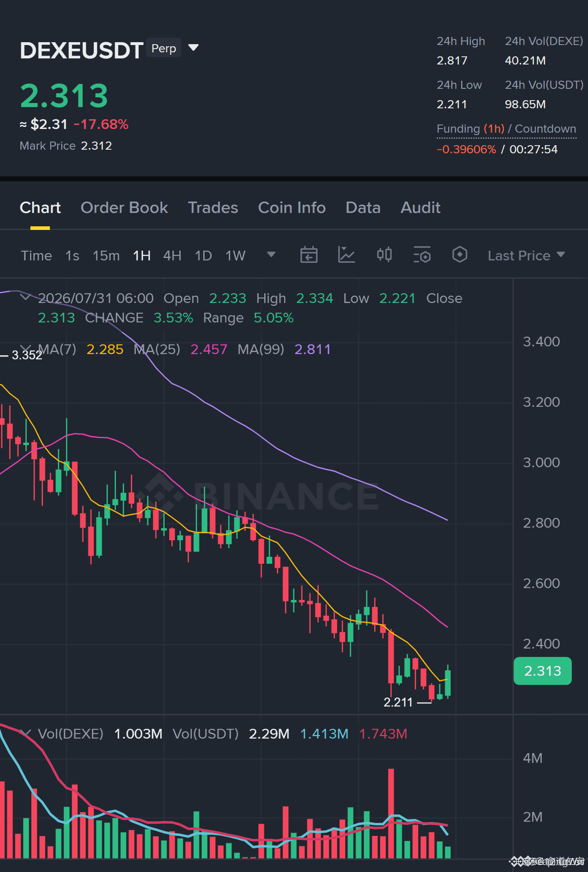Open the DEXEUSDT pair selector arrow
588x872 pixels.
point(193,48)
